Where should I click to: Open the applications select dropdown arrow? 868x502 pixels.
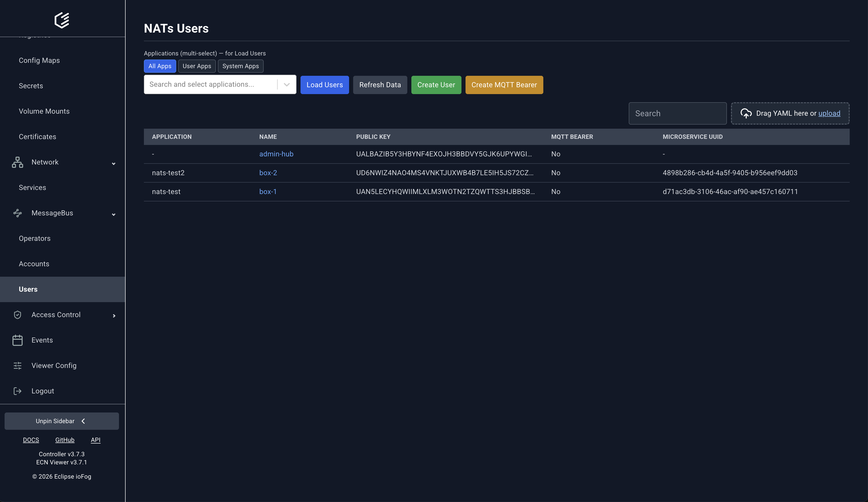[x=287, y=84]
